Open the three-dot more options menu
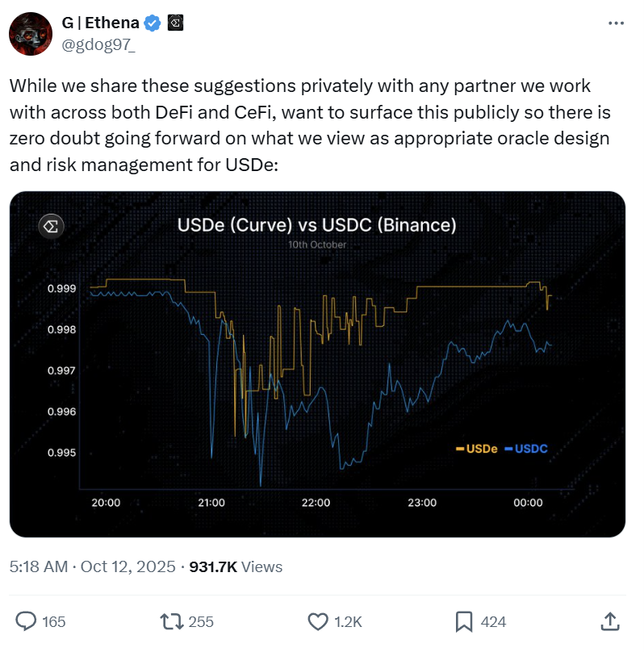The width and height of the screenshot is (644, 652). tap(614, 24)
